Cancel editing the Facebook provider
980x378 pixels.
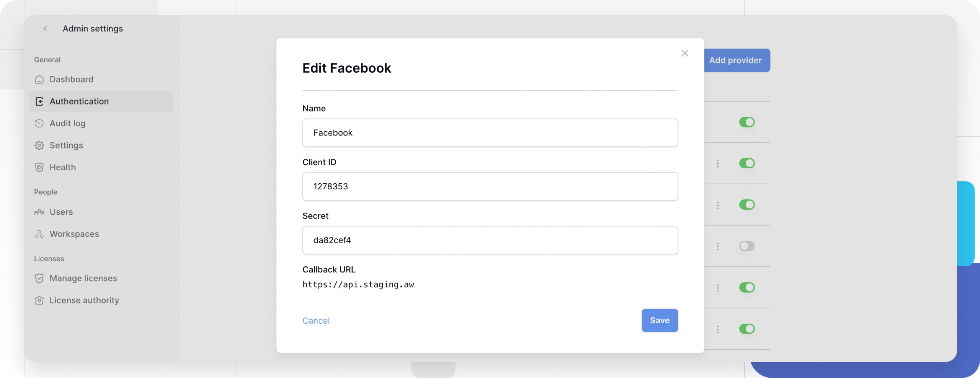316,320
